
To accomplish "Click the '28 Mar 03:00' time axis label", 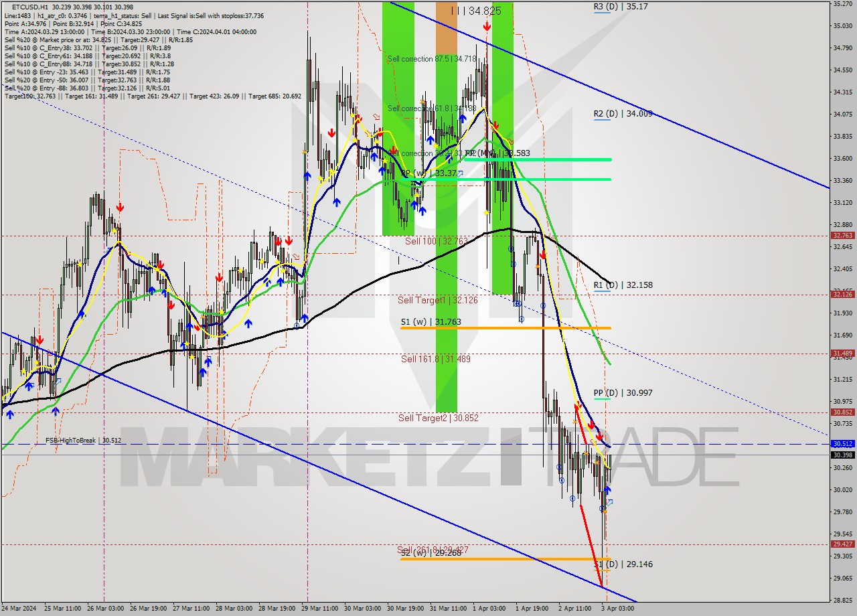I will tap(235, 609).
